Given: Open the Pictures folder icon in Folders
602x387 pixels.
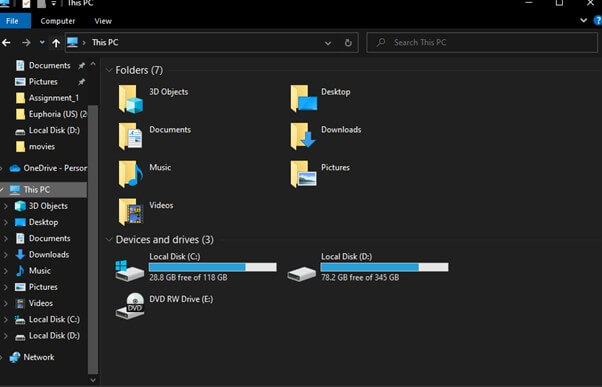Looking at the screenshot, I should [x=303, y=174].
